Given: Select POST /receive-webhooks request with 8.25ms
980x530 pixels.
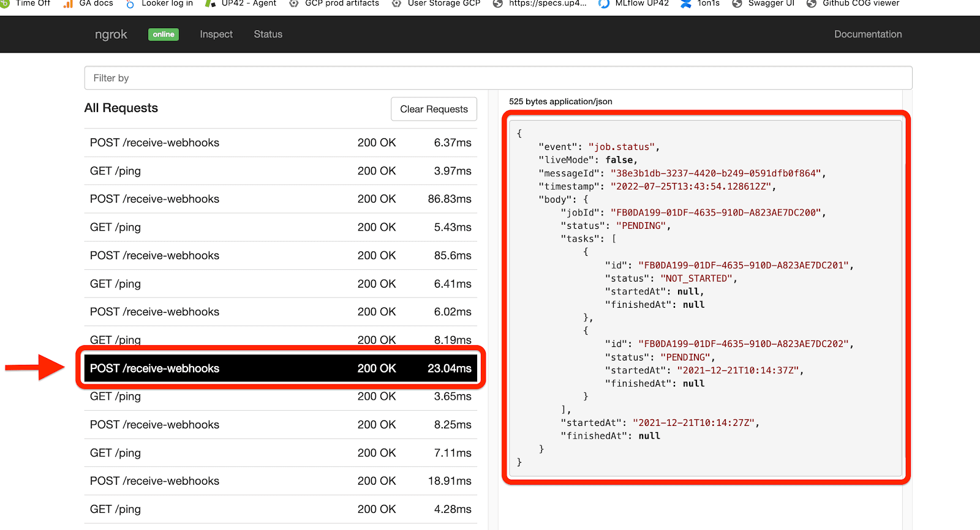Looking at the screenshot, I should pyautogui.click(x=281, y=425).
